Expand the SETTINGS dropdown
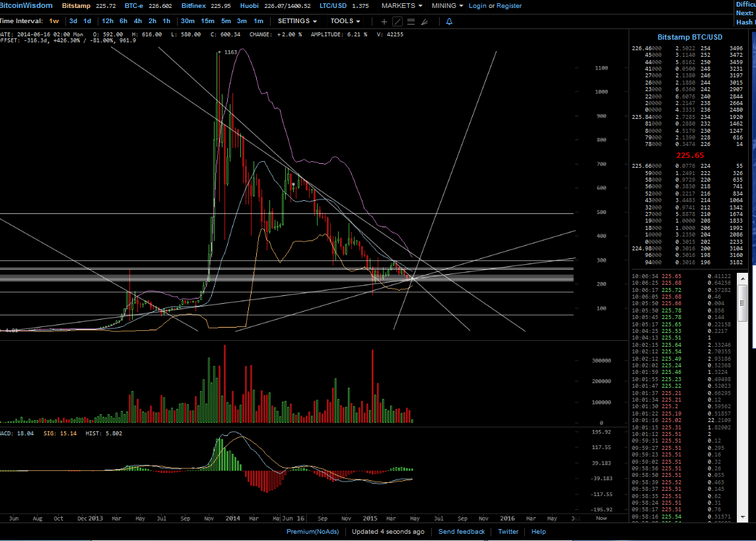Screen dimensions: 756x541 coord(297,21)
